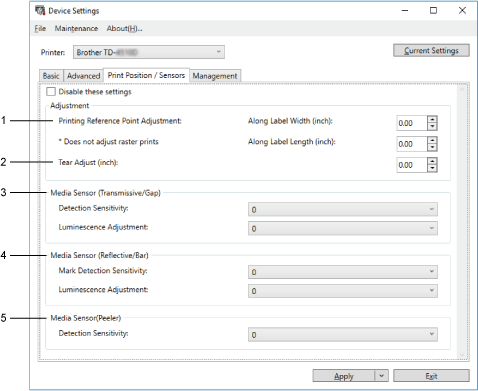
Task: Open the Maintenance menu
Action: coord(76,29)
